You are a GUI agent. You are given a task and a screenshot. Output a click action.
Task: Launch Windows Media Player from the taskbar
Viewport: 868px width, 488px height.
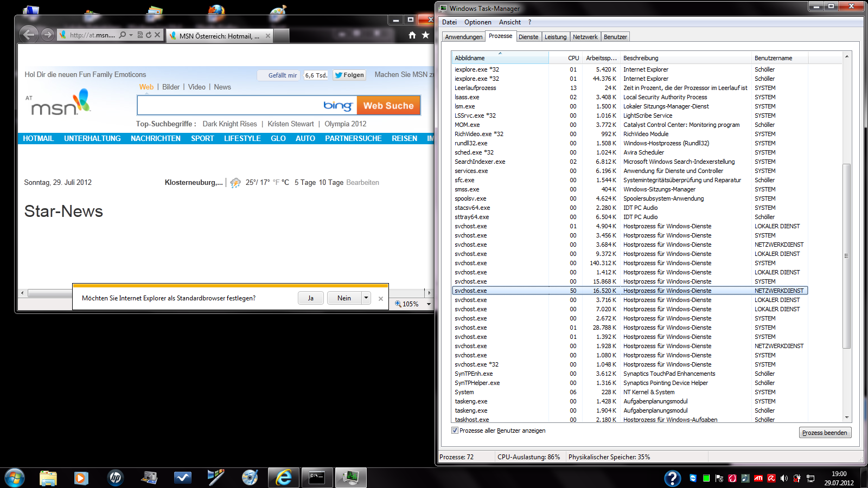point(81,478)
